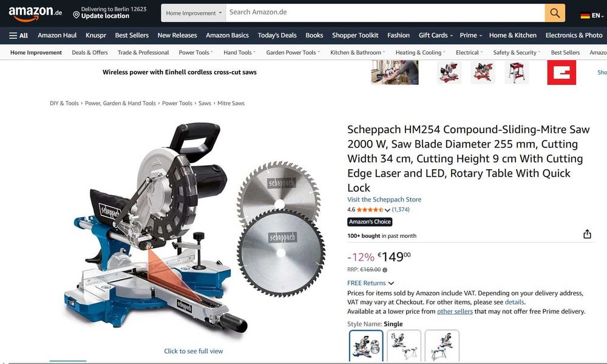This screenshot has width=607, height=364.
Task: Open the EN language selector dropdown
Action: point(592,16)
